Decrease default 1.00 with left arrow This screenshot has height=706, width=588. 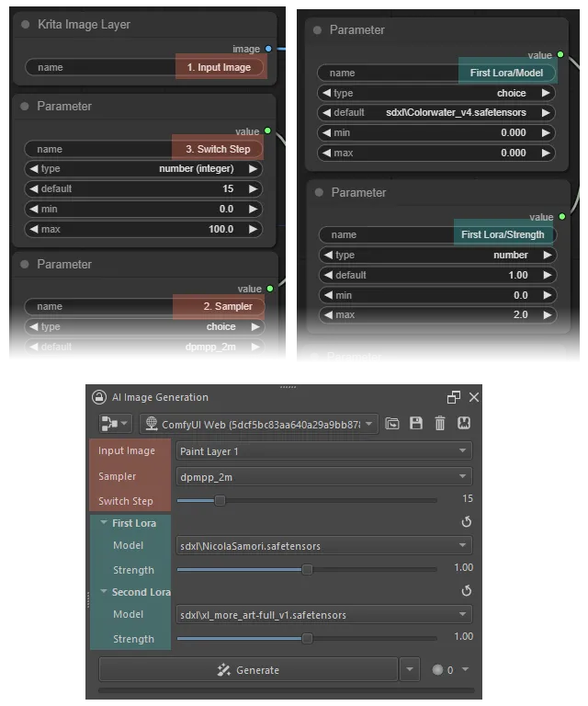point(328,275)
